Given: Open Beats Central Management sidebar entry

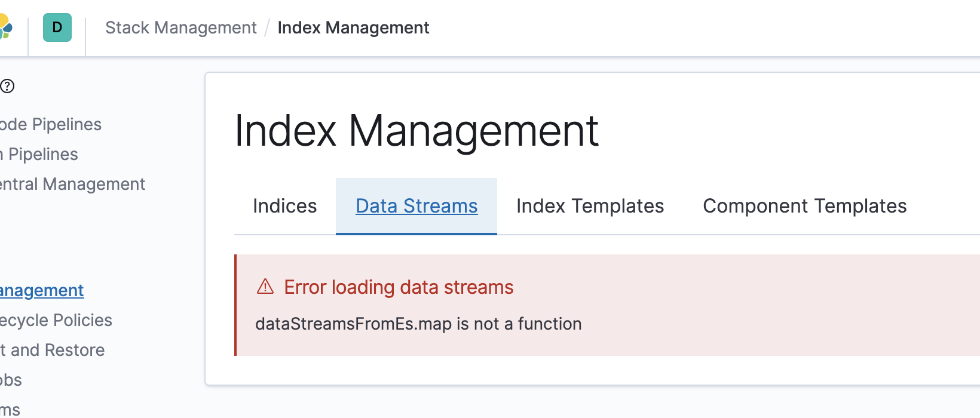Looking at the screenshot, I should click(72, 184).
